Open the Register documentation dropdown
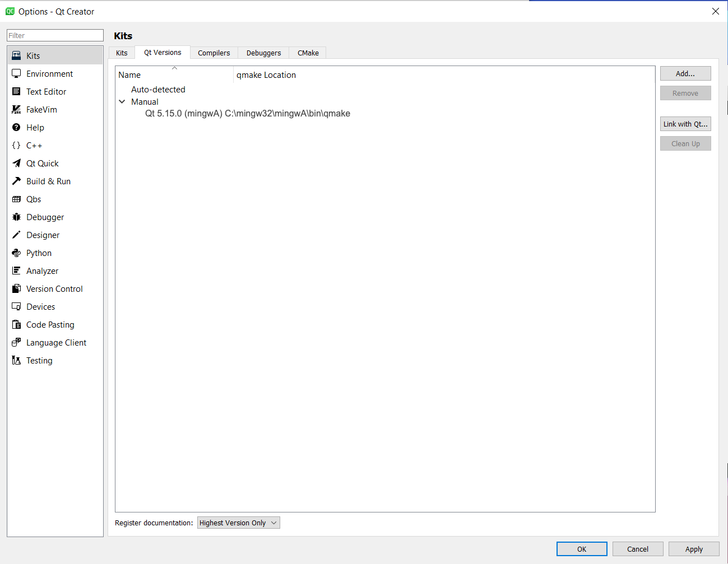The height and width of the screenshot is (564, 728). [x=238, y=522]
